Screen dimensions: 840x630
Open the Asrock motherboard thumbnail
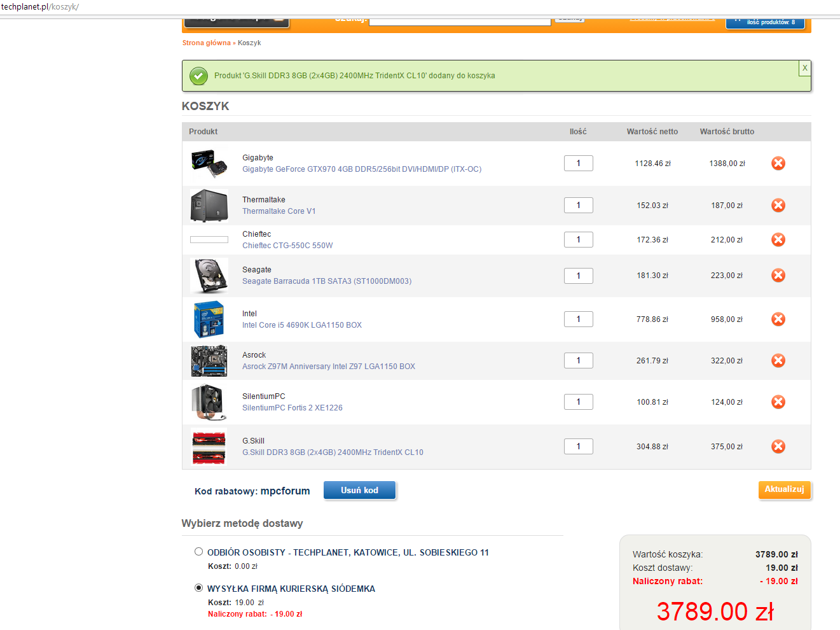click(x=209, y=361)
